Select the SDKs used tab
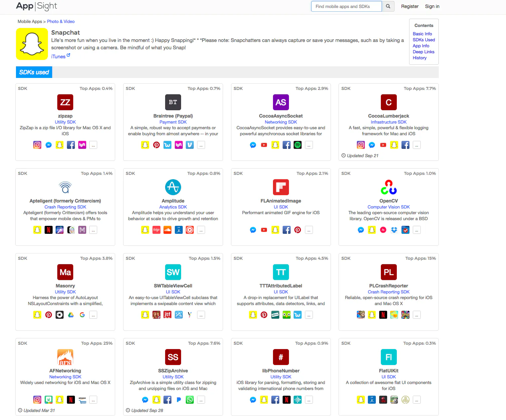 (x=34, y=72)
